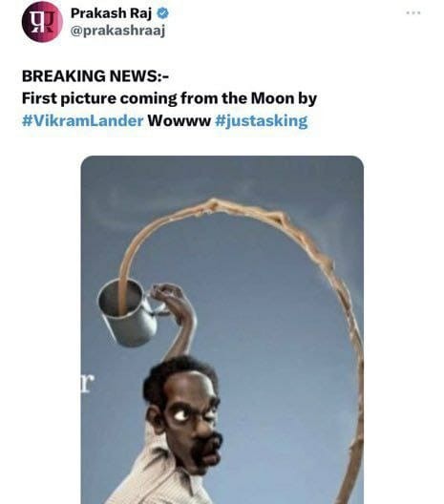Viewport: 444px width, 504px height.
Task: Click the hand holding the mug
Action: 170,297
